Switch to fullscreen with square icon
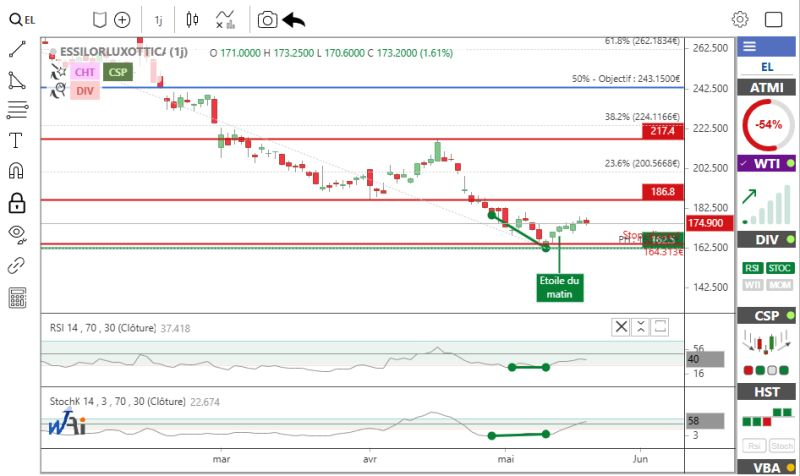This screenshot has height=476, width=800. 773,19
